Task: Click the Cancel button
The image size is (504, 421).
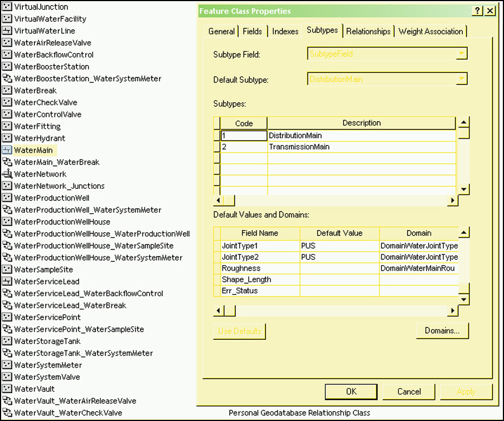Action: (409, 391)
